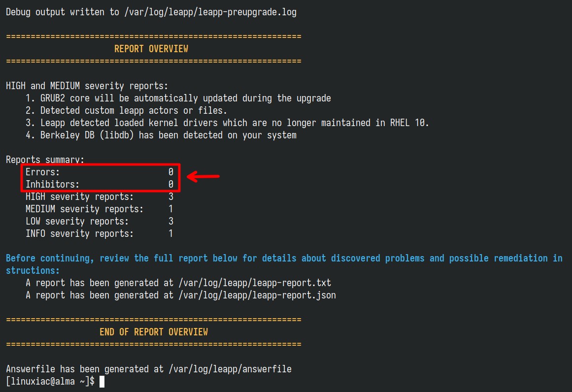The image size is (572, 392).
Task: Click the Detected custom leapp actors item
Action: (x=126, y=110)
